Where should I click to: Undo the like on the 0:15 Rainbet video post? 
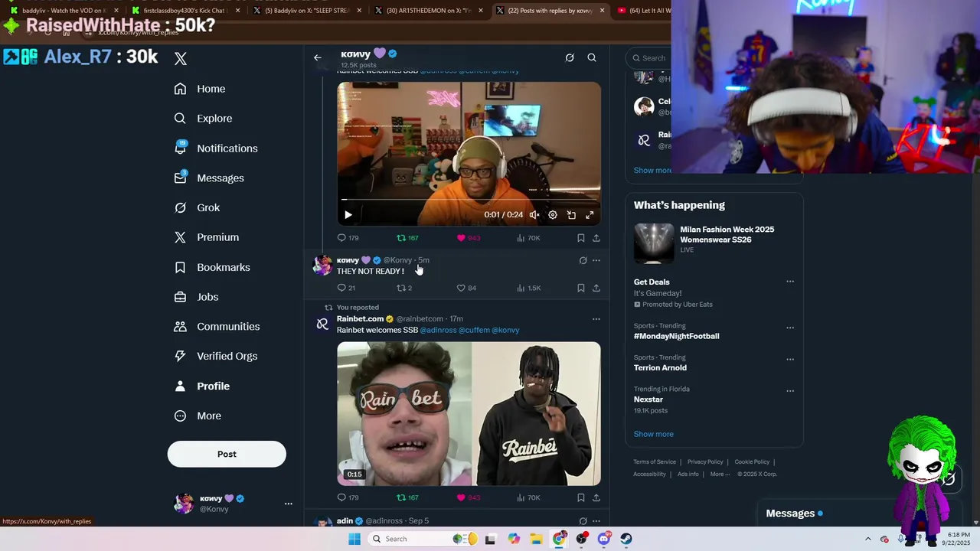pos(469,497)
